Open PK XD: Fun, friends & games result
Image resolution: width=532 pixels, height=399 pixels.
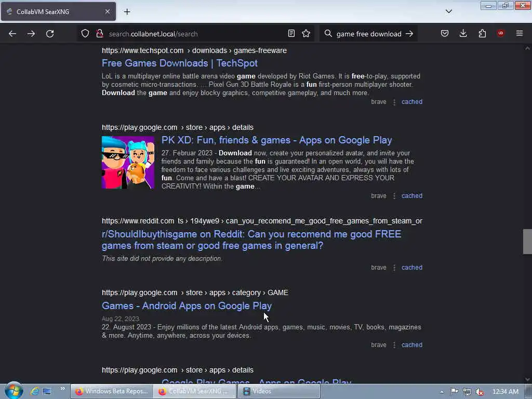click(276, 140)
